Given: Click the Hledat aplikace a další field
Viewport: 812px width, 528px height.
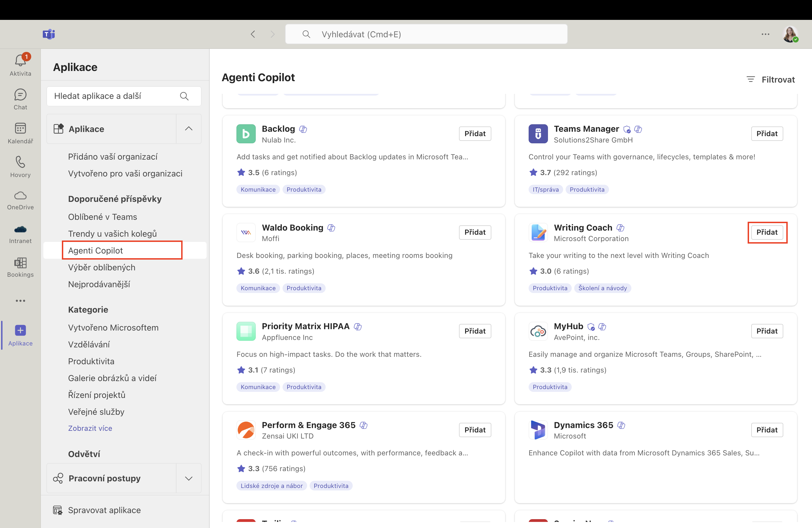Looking at the screenshot, I should point(124,96).
